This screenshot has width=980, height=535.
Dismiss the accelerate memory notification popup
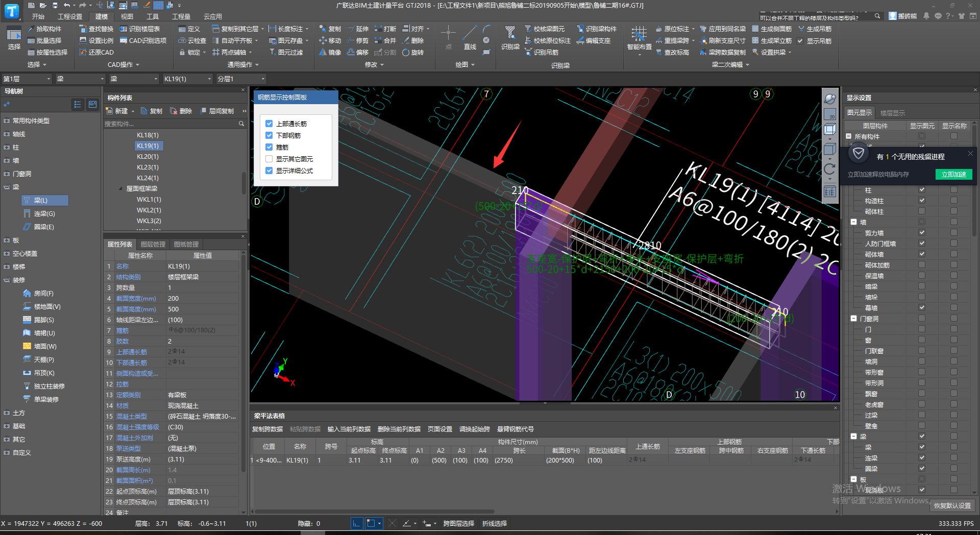[x=970, y=153]
